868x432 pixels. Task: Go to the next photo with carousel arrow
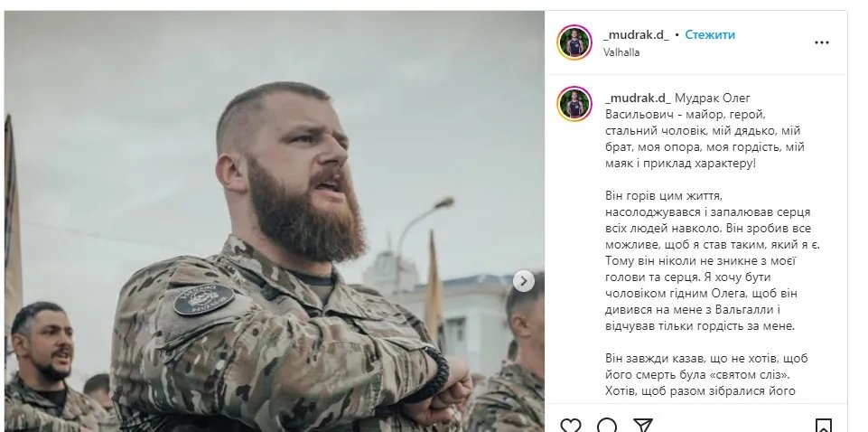[x=524, y=281]
